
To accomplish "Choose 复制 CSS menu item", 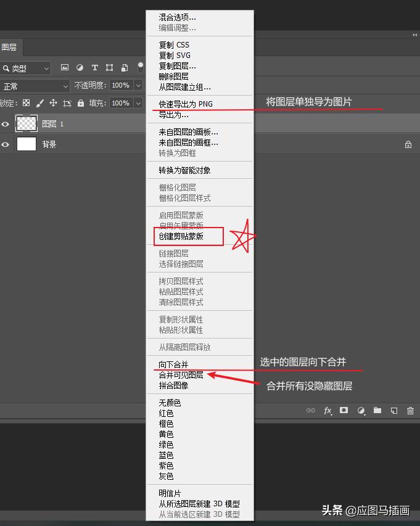I will click(174, 44).
